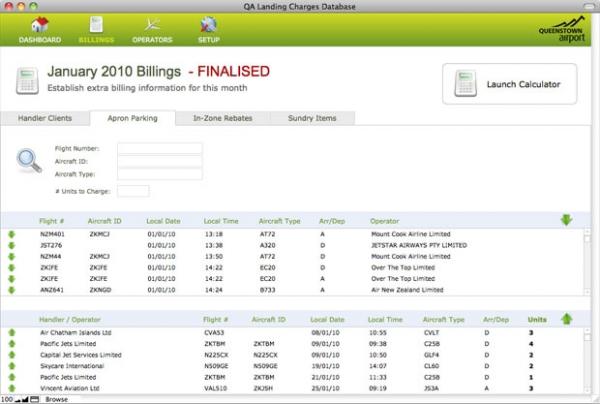Select Air New Zealand Limited operator cell
Viewport: 600px width, 404px height.
407,290
